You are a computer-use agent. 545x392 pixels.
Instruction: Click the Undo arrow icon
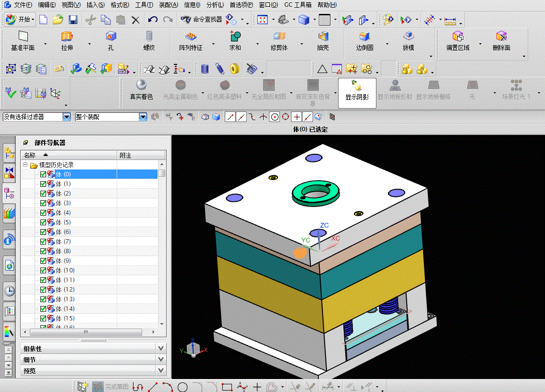[x=153, y=20]
